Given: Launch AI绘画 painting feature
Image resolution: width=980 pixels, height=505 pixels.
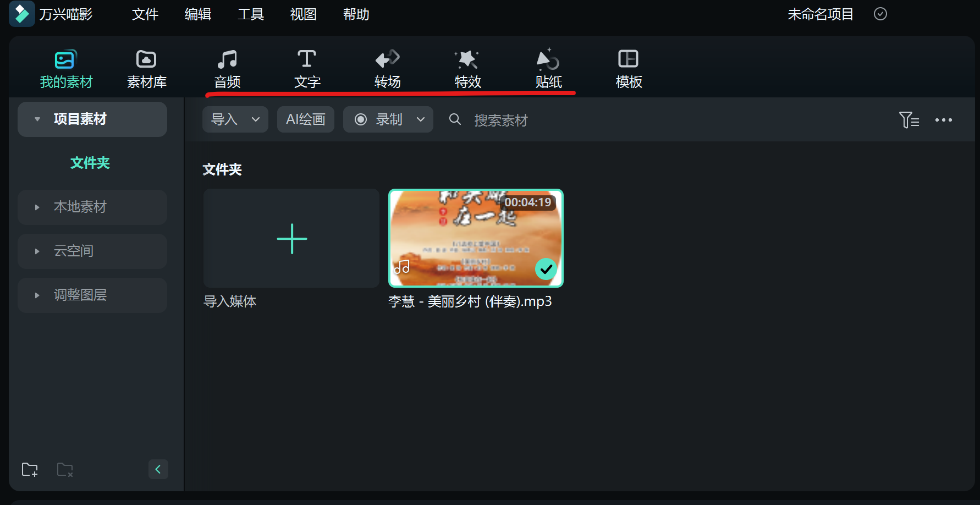Looking at the screenshot, I should 305,119.
